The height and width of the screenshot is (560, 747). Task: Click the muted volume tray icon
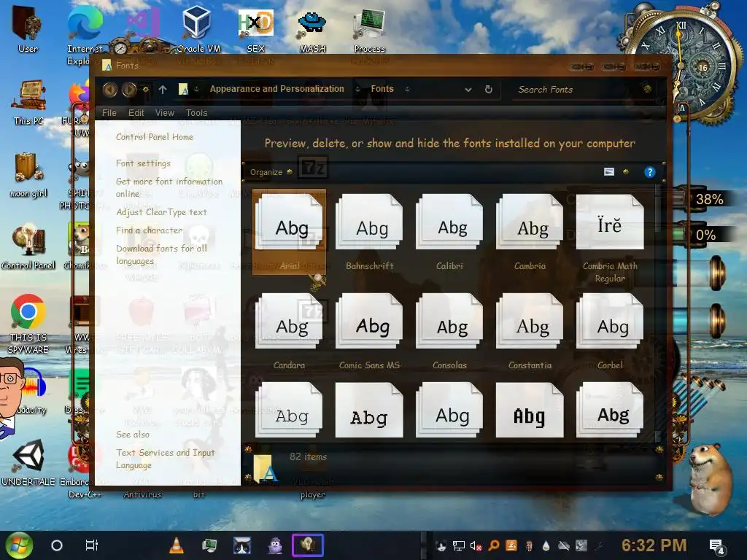pyautogui.click(x=476, y=545)
